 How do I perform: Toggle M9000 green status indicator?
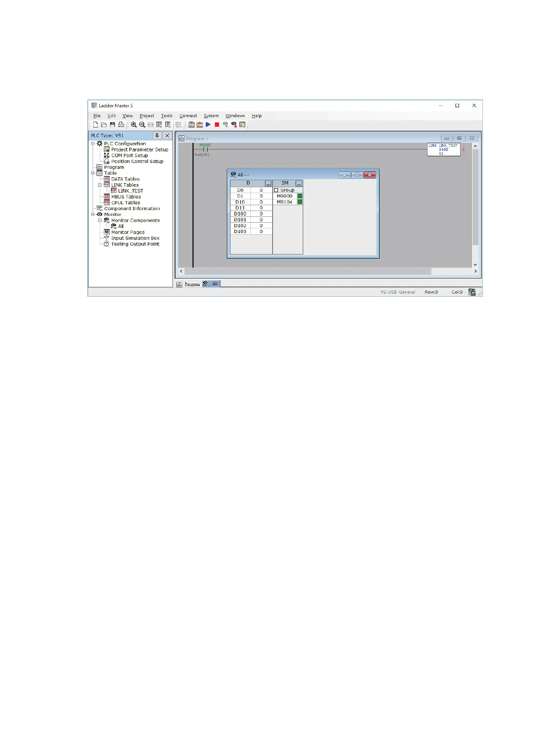pyautogui.click(x=300, y=196)
